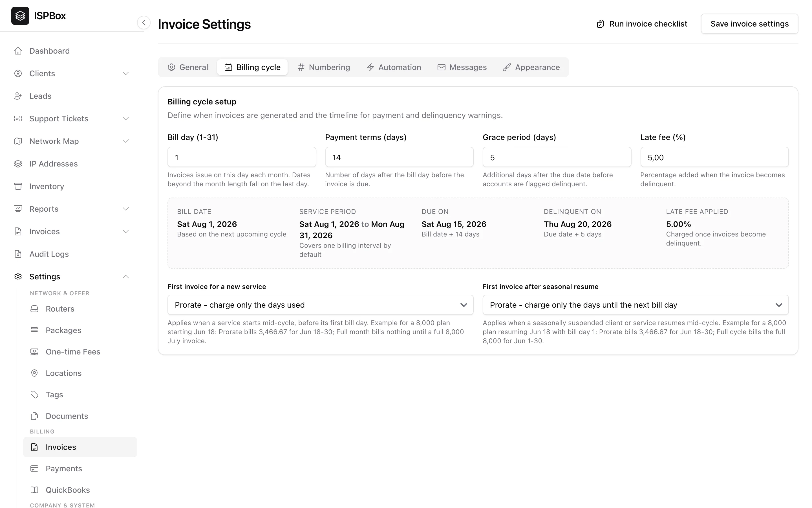
Task: Switch to the Appearance tab
Action: point(531,67)
